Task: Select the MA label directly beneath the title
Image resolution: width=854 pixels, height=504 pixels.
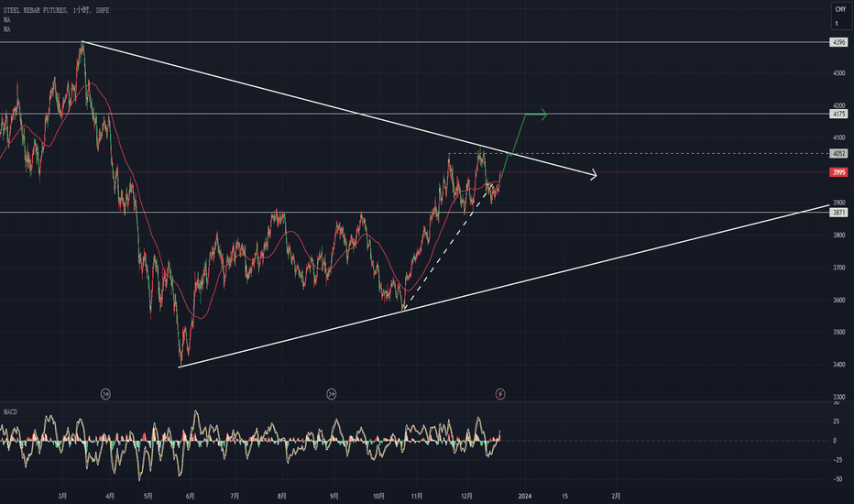Action: point(6,19)
